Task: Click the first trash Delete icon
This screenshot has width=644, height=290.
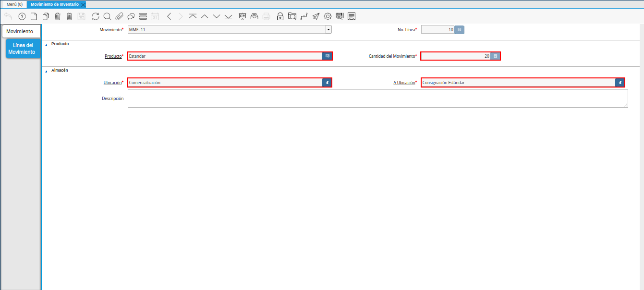Action: 58,16
